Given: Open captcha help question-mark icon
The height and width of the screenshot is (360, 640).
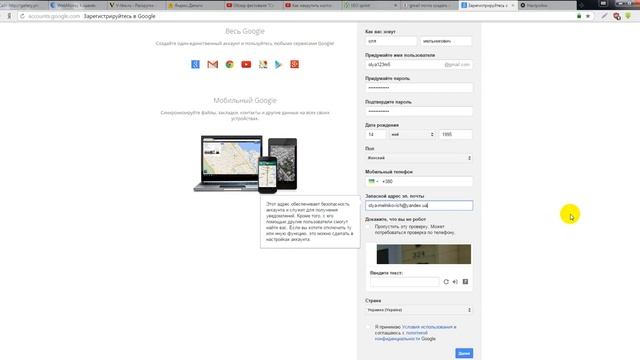Looking at the screenshot, I should [x=465, y=282].
